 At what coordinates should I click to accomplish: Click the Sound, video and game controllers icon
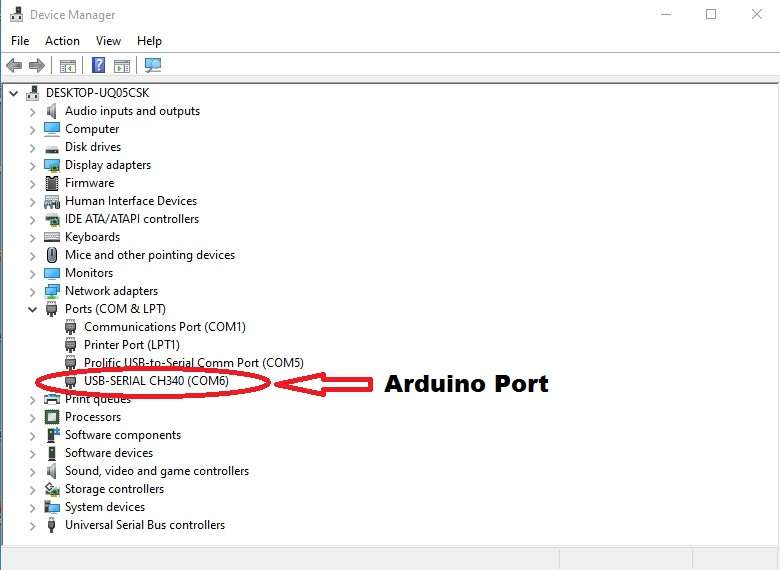pyautogui.click(x=52, y=471)
